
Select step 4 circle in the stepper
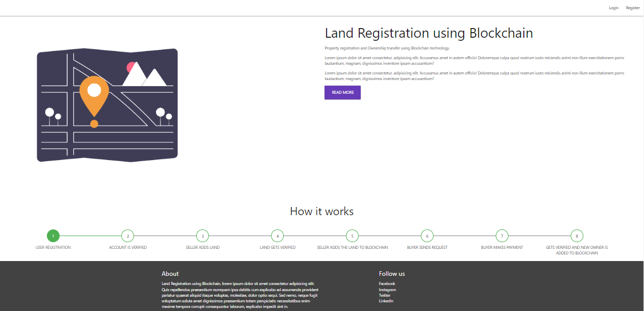click(x=278, y=236)
